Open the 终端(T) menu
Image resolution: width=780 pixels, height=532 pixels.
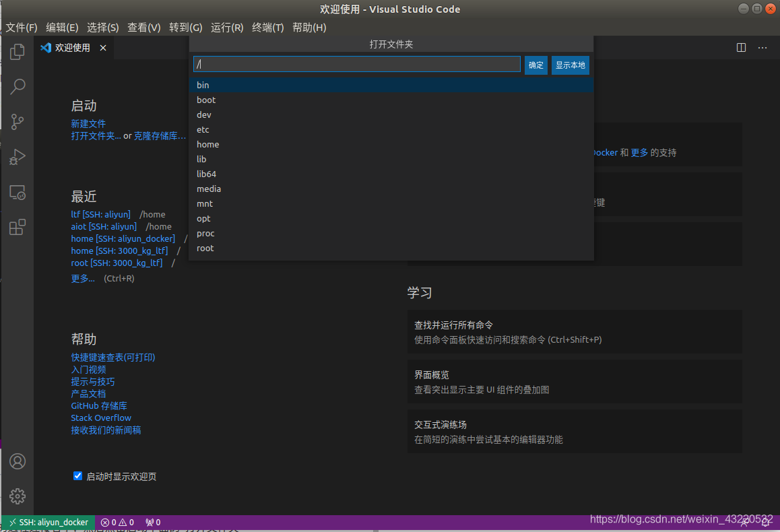[267, 28]
